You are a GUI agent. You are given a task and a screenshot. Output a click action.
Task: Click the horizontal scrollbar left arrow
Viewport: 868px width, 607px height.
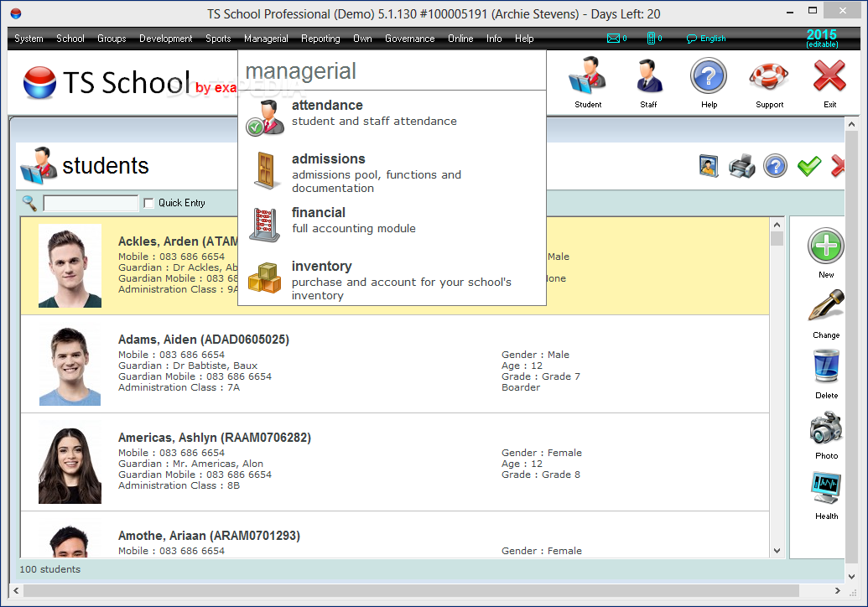pyautogui.click(x=17, y=591)
